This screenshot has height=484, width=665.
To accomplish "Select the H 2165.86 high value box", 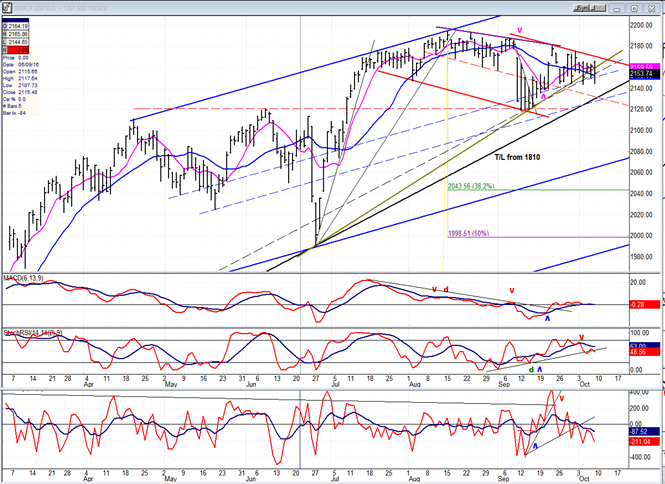I will click(16, 34).
